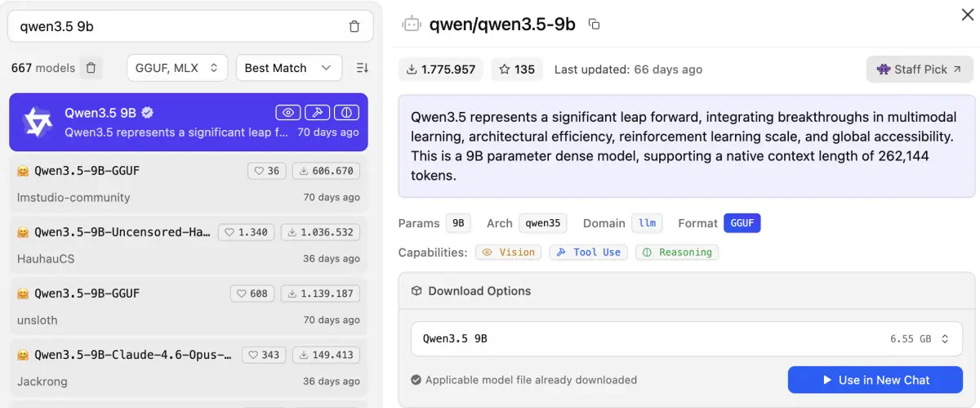This screenshot has height=408, width=980.
Task: Open the GGUF, MLX format dropdown
Action: pos(177,68)
